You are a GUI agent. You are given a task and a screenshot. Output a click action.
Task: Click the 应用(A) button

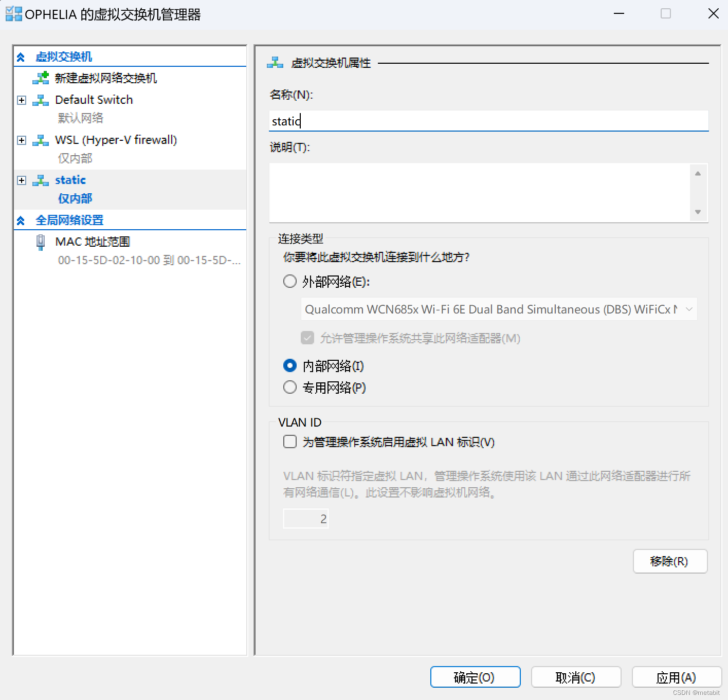677,677
